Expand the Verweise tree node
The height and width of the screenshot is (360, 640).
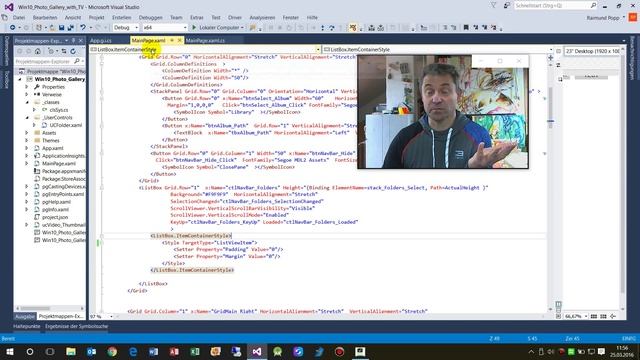click(x=27, y=94)
